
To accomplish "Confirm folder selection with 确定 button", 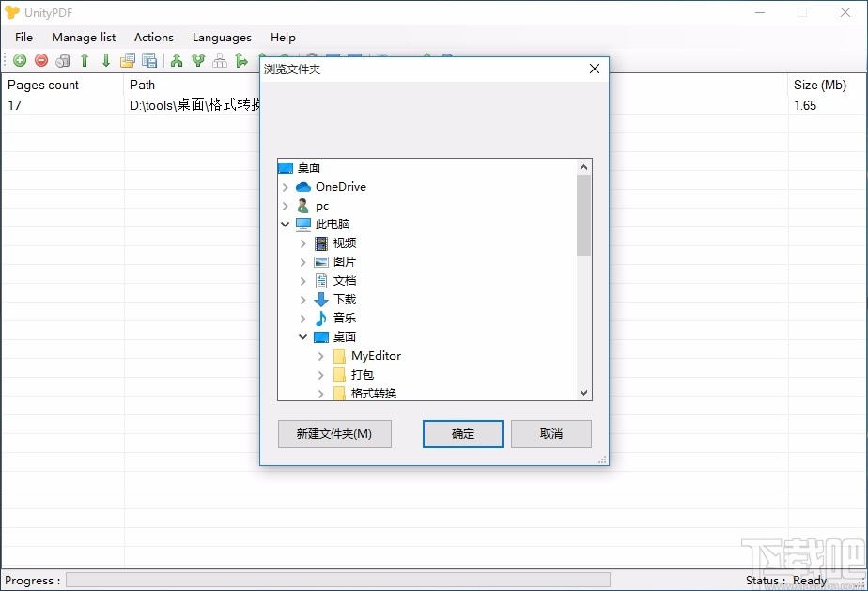I will click(462, 434).
